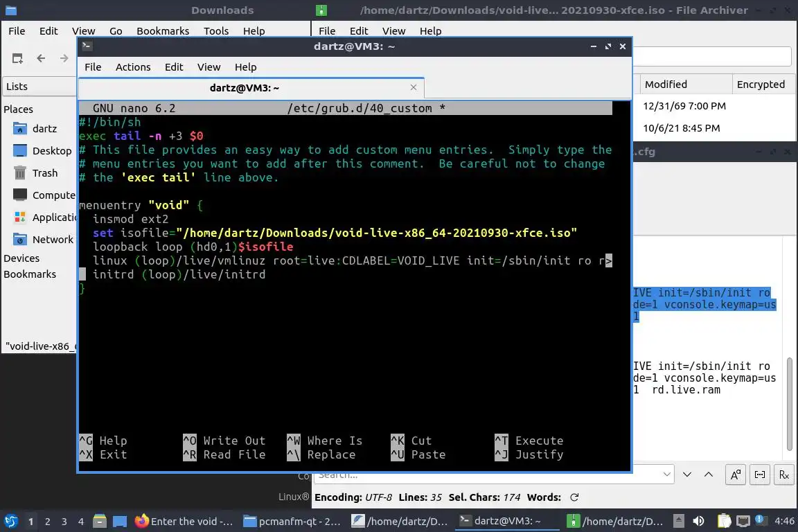Click show desktop icon on taskbar
Viewport: 798px width, 532px height.
120,522
